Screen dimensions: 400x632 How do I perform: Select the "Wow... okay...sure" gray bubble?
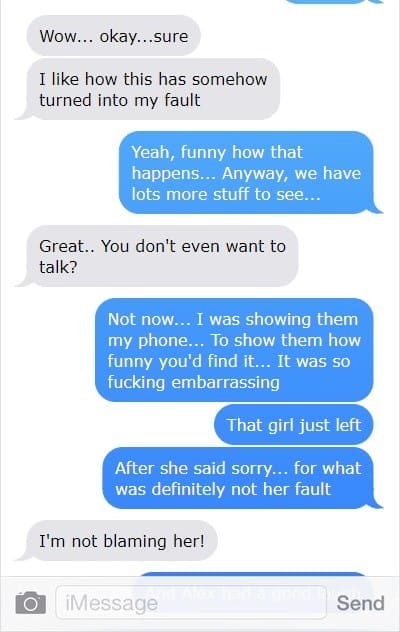(113, 36)
